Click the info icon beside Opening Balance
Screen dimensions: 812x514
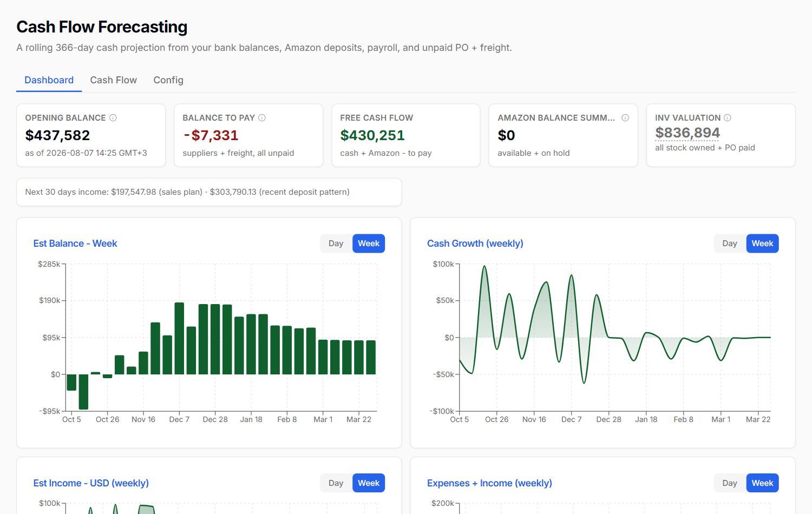(x=113, y=118)
